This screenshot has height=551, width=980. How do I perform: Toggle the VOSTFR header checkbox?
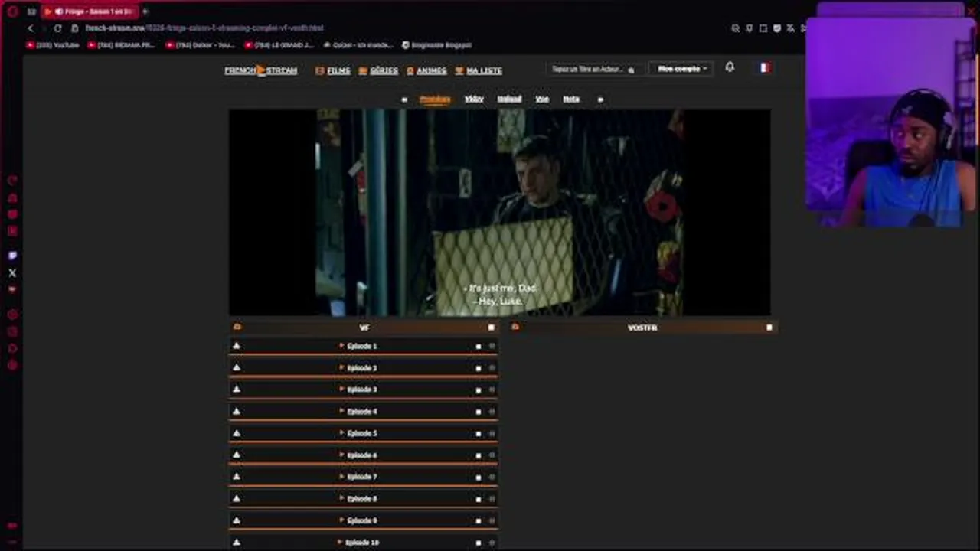pos(769,328)
